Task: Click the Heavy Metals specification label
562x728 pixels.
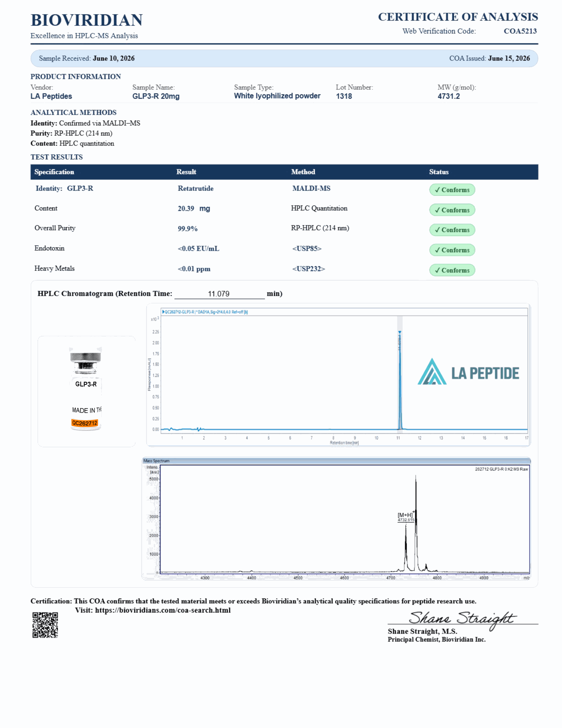Action: pyautogui.click(x=54, y=268)
